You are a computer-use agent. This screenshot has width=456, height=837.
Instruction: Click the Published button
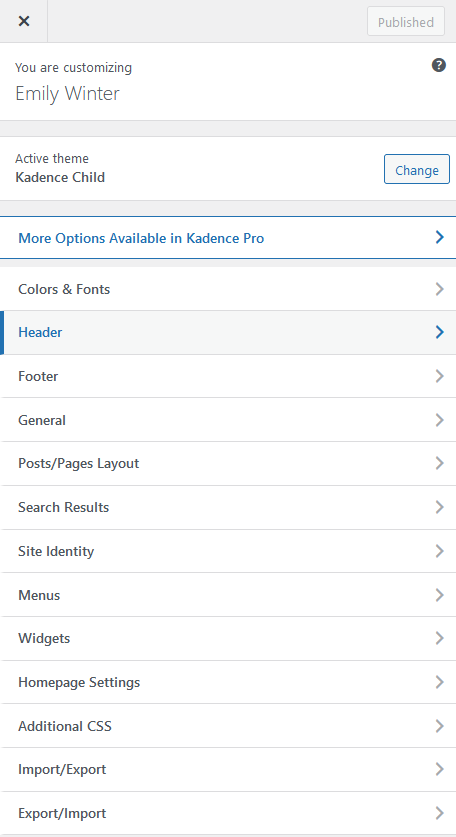point(406,22)
